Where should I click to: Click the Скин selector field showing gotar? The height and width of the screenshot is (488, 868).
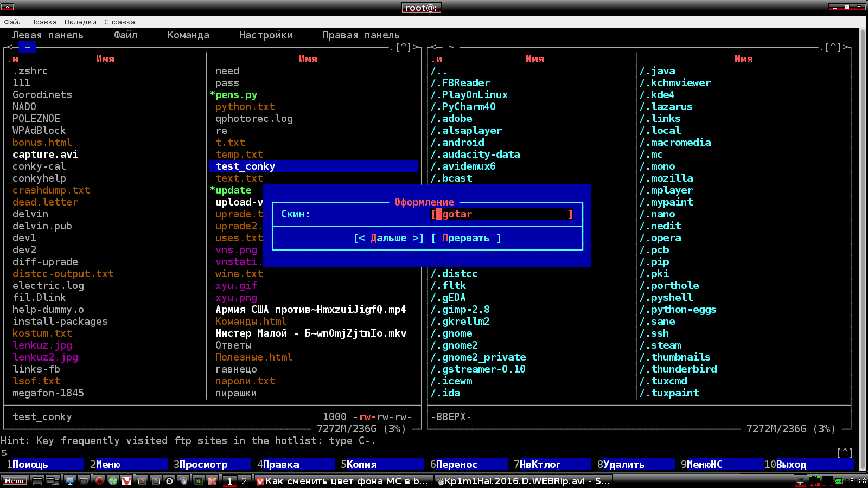coord(502,214)
